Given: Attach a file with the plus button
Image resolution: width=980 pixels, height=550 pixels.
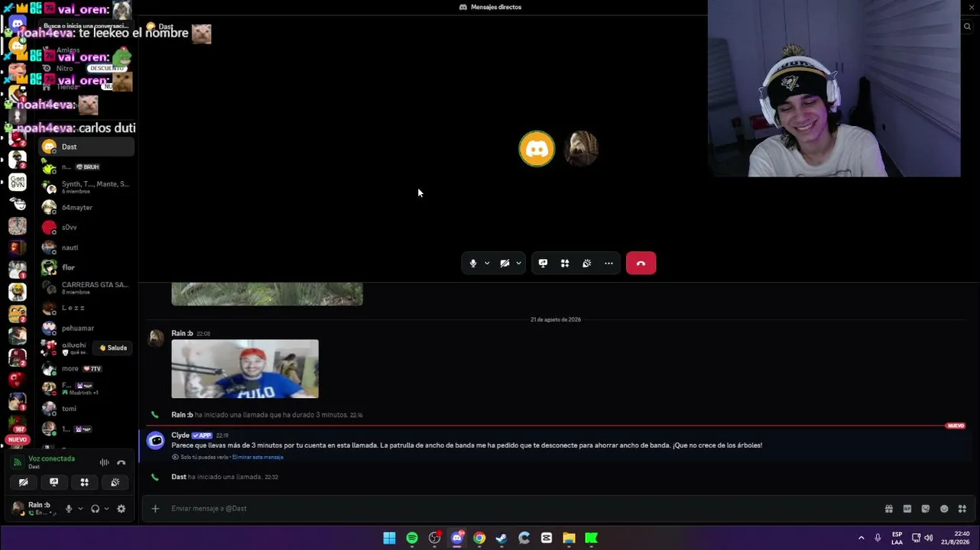Looking at the screenshot, I should point(155,509).
